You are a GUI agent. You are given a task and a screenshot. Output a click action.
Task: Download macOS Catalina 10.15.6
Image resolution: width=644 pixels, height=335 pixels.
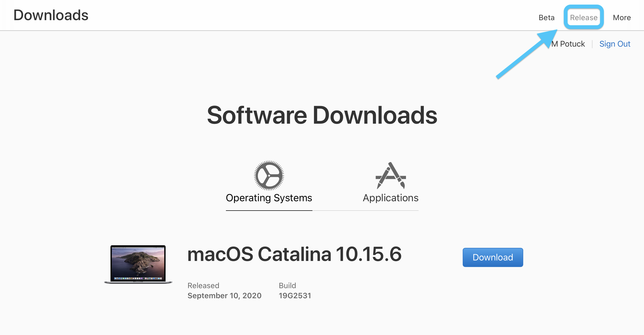(492, 257)
